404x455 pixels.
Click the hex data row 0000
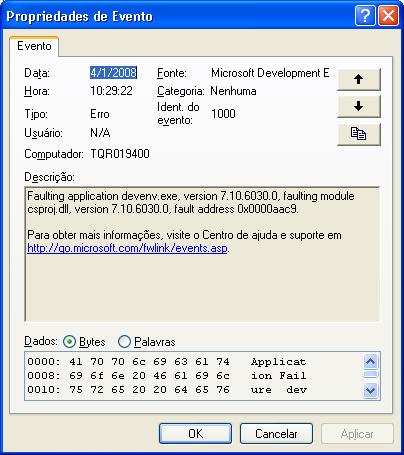pos(167,362)
